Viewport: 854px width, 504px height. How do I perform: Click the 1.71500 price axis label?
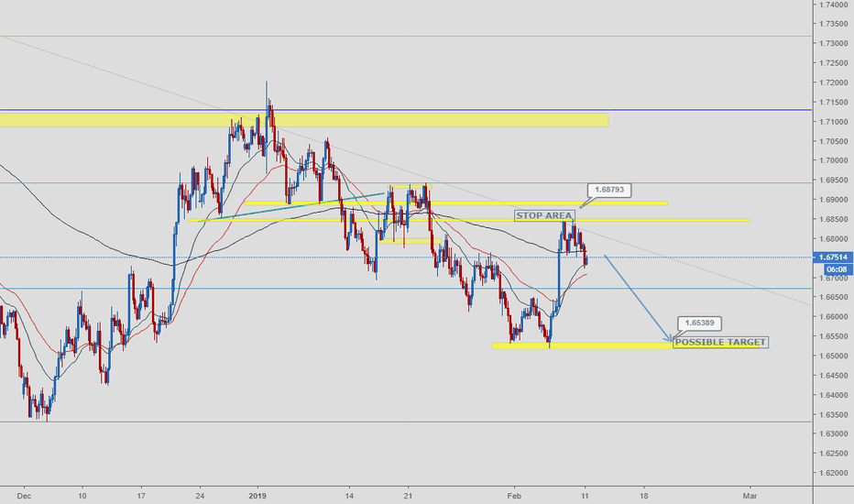pos(833,103)
